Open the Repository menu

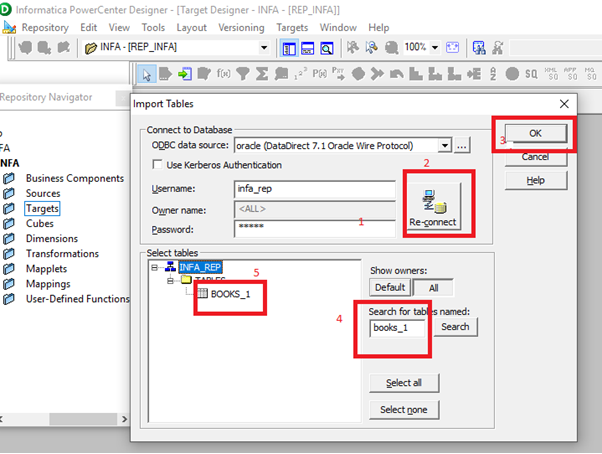pos(45,28)
